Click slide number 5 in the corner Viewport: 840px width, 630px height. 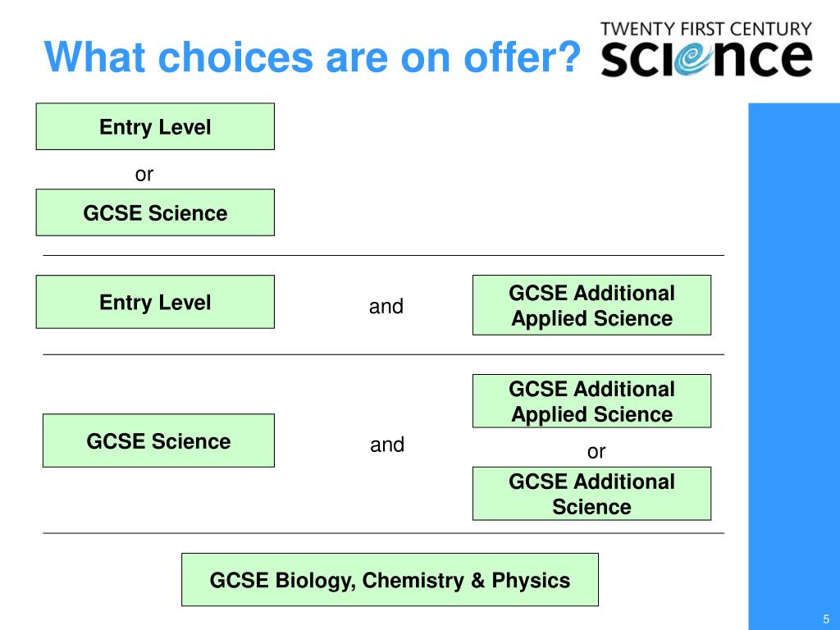[x=826, y=619]
